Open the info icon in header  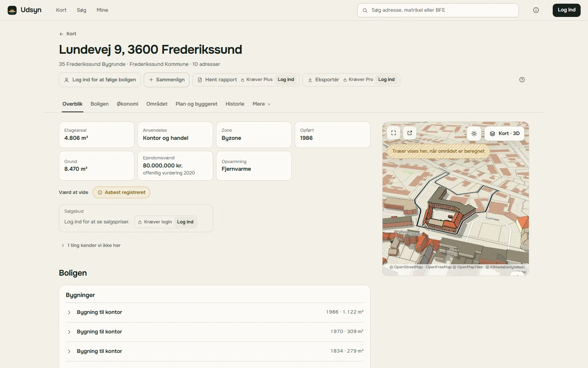click(x=536, y=10)
